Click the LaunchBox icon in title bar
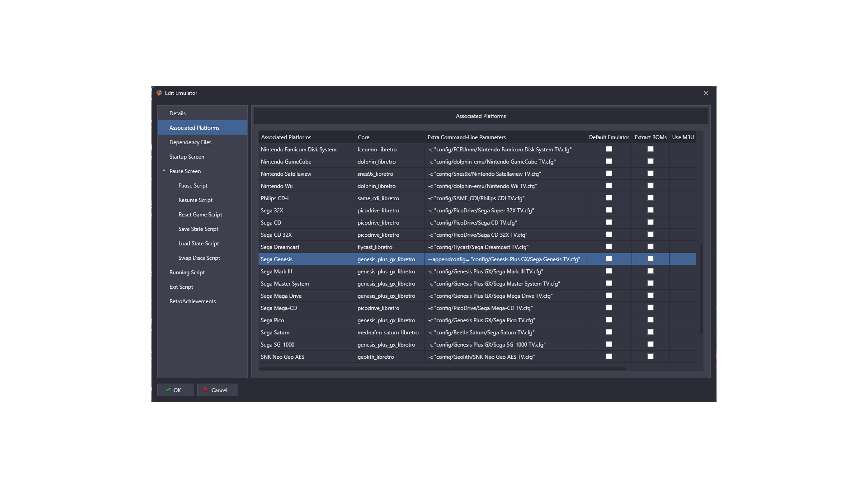868x488 pixels. [159, 93]
